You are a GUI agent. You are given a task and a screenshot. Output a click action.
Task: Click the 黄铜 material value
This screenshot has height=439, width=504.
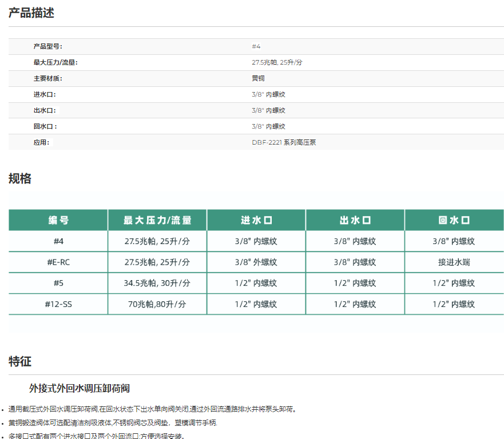click(258, 78)
